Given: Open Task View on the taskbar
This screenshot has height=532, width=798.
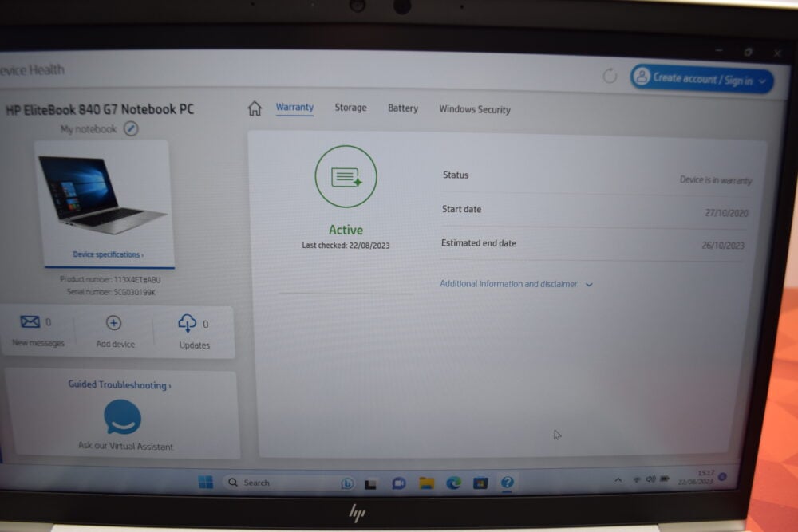Looking at the screenshot, I should 370,483.
